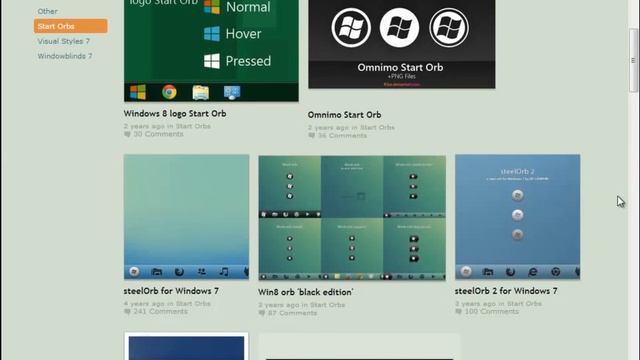Screen dimensions: 640x360
Task: Open the Omnimo Start Orb preview image
Action: tap(402, 44)
